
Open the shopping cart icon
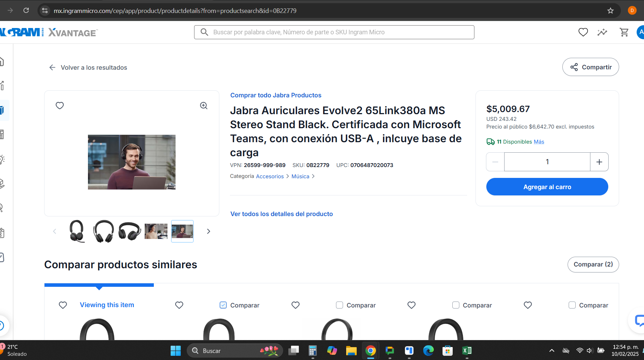coord(624,32)
